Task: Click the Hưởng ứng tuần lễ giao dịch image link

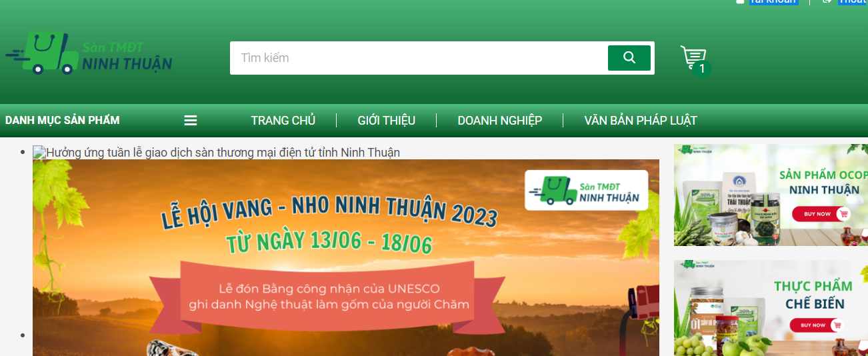Action: 217,153
